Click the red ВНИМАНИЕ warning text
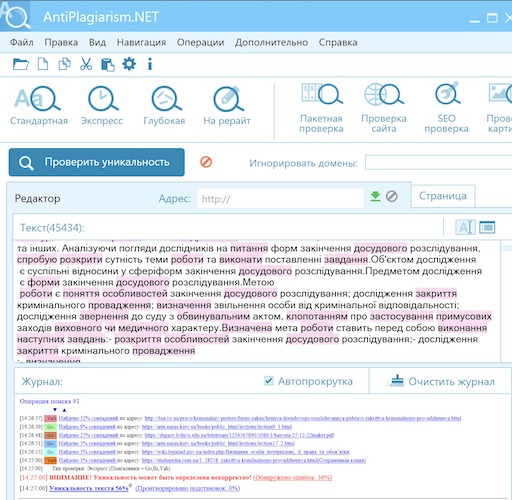 coord(150,477)
